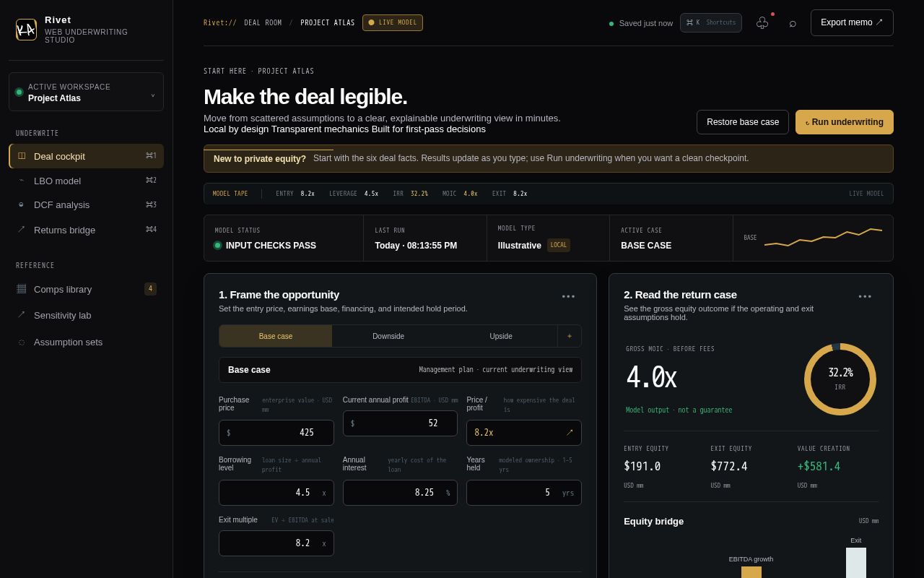Open DCF analysis page
Viewport: 924px width, 578px height.
click(87, 205)
